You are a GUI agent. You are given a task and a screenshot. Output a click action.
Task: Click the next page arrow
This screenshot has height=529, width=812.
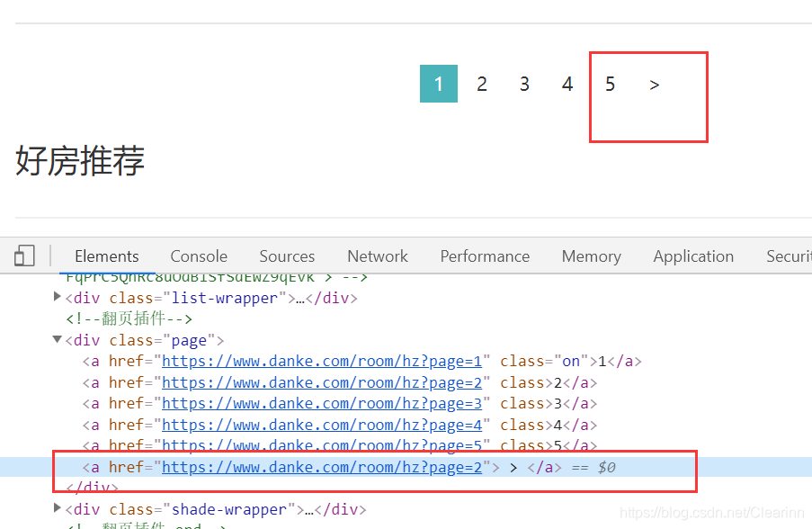tap(655, 85)
